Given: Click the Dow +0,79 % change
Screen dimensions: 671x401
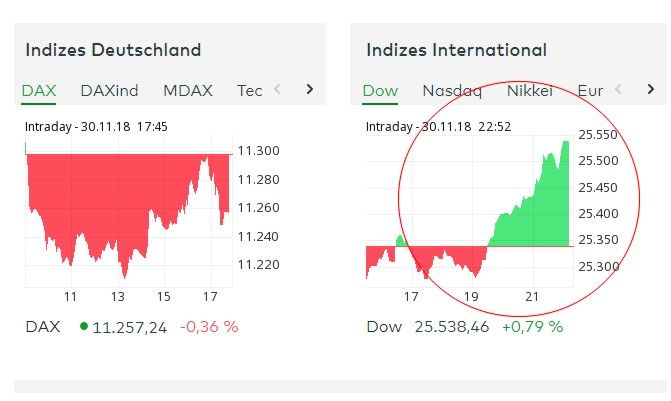Looking at the screenshot, I should (x=532, y=327).
